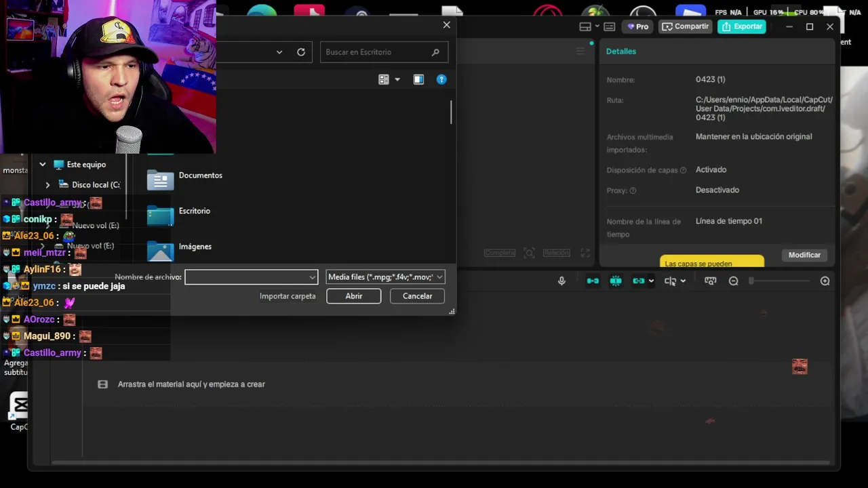
Task: Open the Imágenes folder
Action: coord(180,251)
